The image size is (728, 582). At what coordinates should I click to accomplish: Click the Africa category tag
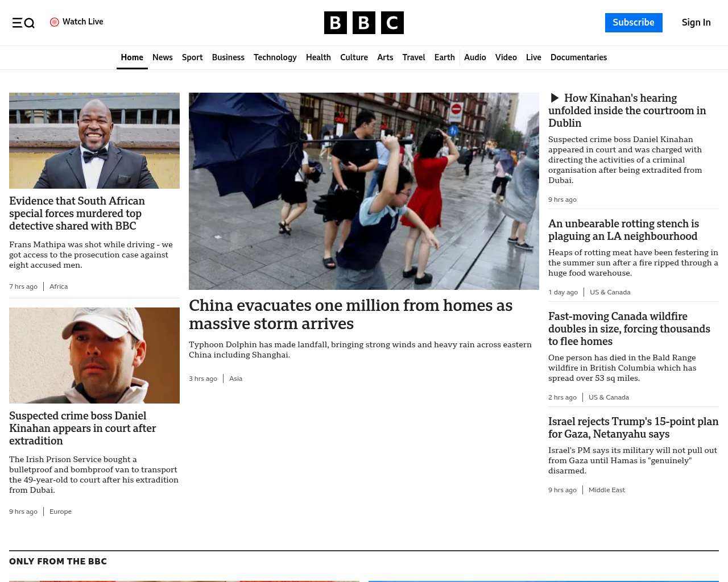point(59,286)
